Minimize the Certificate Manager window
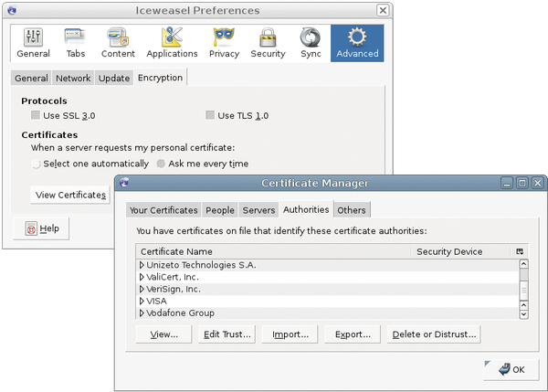The height and width of the screenshot is (392, 548). 507,183
